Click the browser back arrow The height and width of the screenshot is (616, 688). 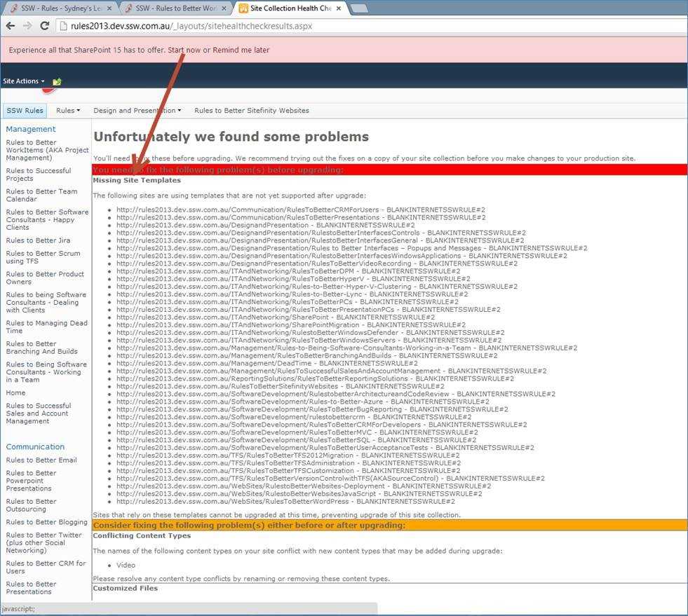(11, 26)
